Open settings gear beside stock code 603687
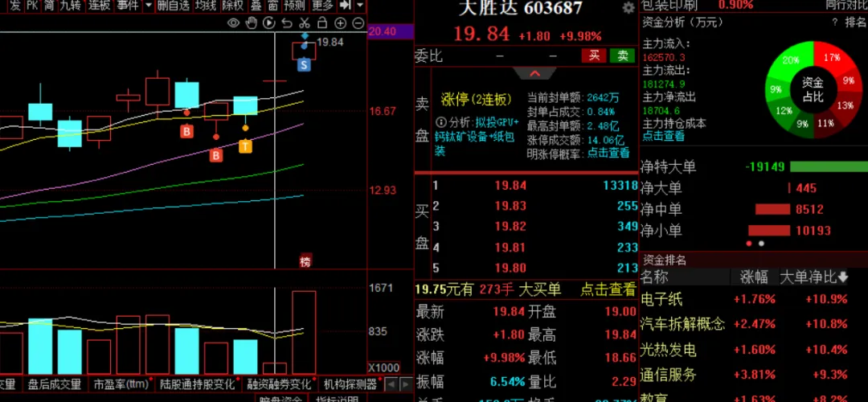The width and height of the screenshot is (868, 402). click(628, 8)
